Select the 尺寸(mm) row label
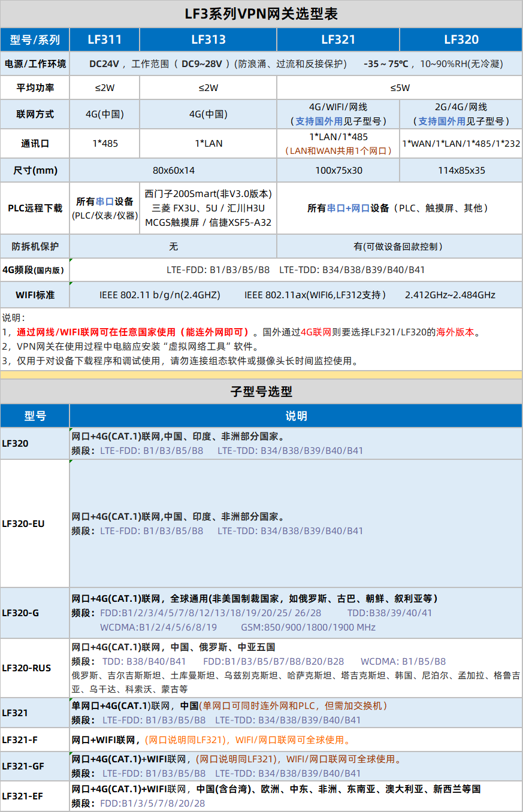Screen dimensions: 523x812 point(35,170)
